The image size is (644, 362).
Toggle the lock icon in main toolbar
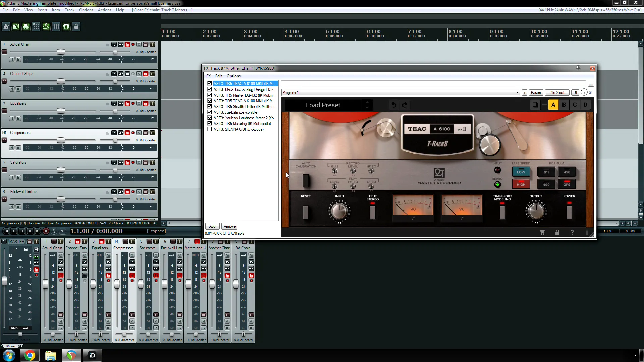tap(76, 27)
